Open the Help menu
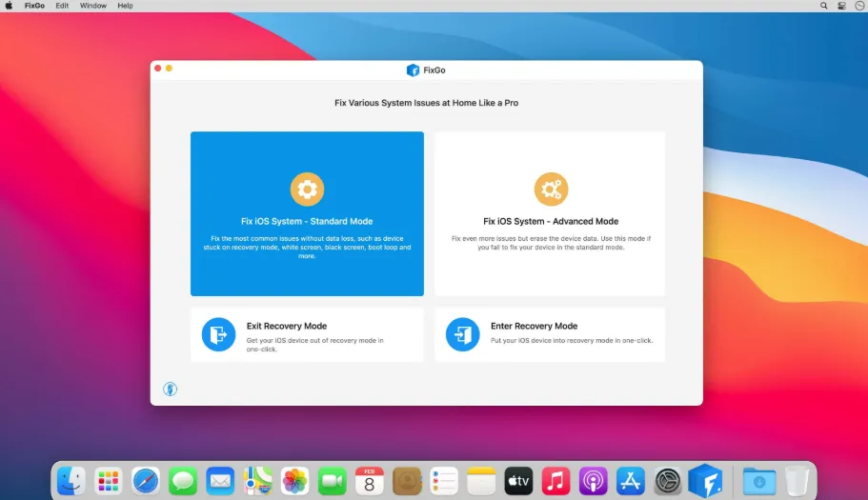The image size is (868, 500). (125, 6)
